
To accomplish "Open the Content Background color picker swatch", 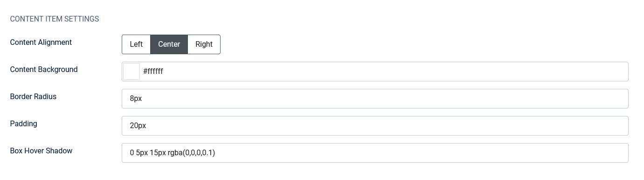I will point(132,72).
